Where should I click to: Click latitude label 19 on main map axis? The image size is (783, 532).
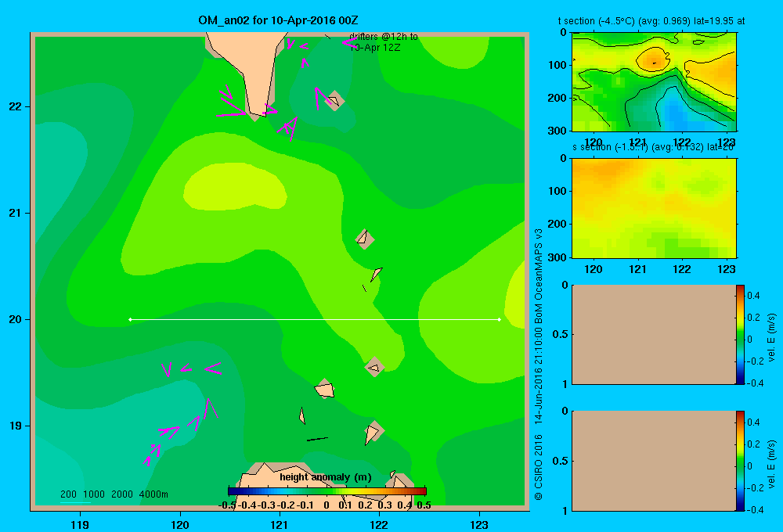(15, 426)
